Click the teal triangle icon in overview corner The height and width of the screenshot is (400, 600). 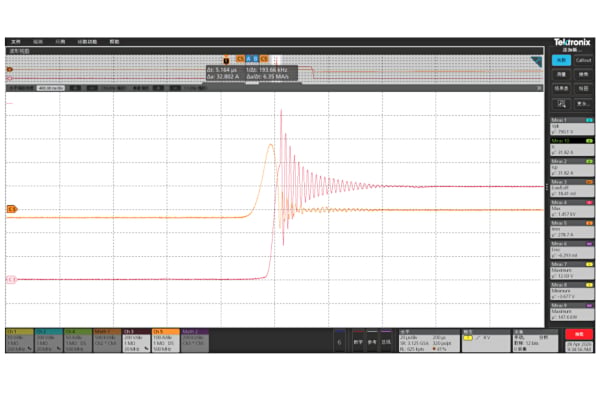[537, 61]
